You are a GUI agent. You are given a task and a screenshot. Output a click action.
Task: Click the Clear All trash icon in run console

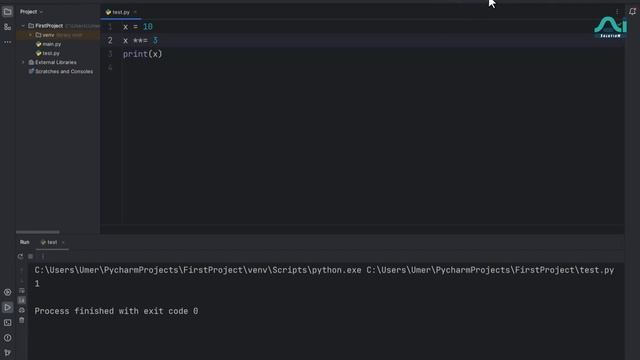coord(22,320)
